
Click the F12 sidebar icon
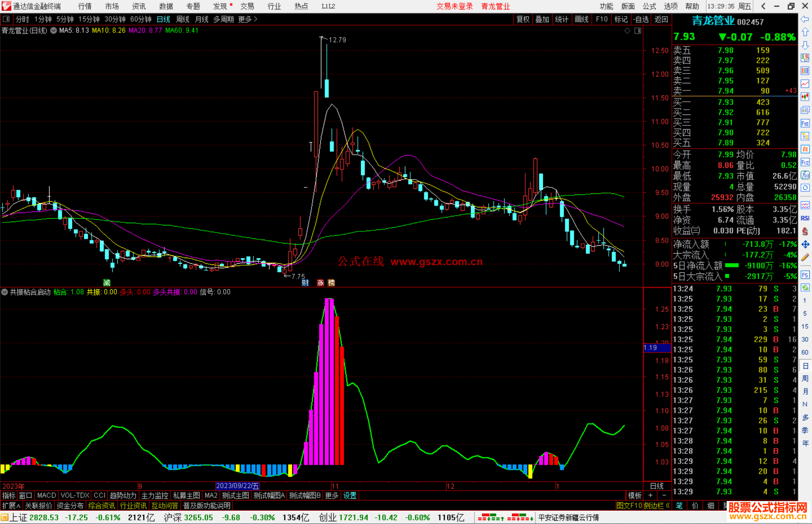pyautogui.click(x=805, y=162)
